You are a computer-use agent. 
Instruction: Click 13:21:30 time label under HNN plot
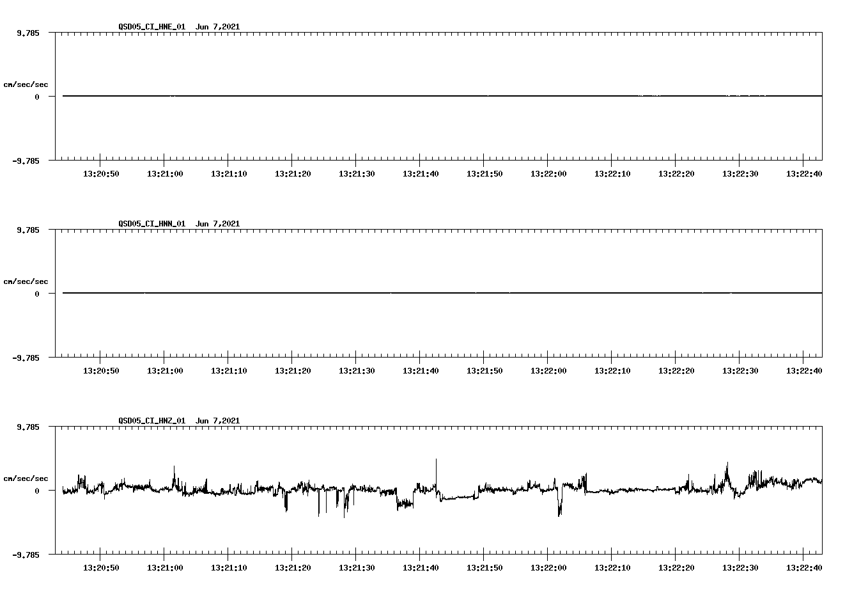click(x=357, y=371)
